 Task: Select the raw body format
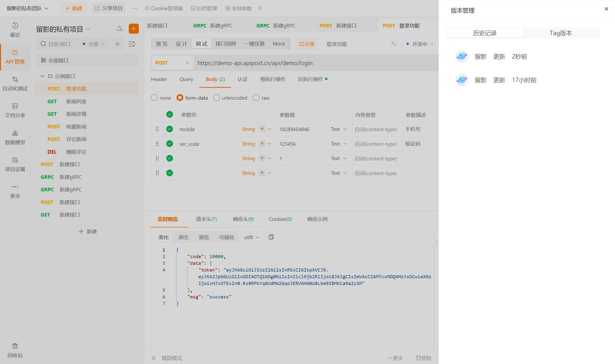[256, 98]
